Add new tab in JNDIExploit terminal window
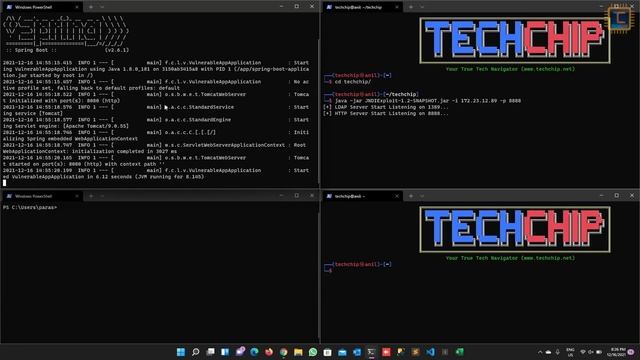The height and width of the screenshot is (360, 640). [x=411, y=7]
